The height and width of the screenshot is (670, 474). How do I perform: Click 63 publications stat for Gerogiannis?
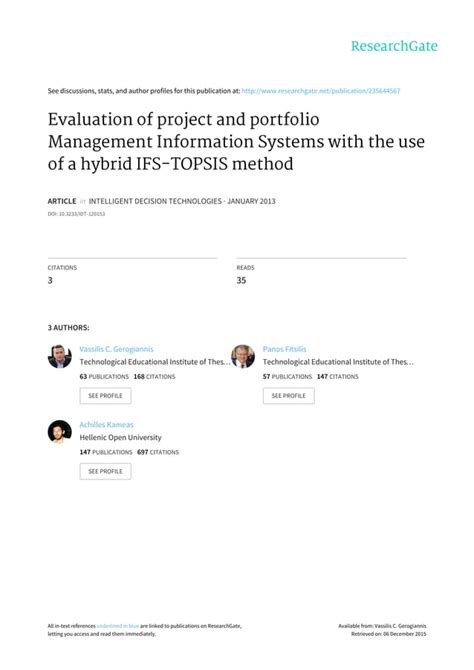(x=104, y=376)
